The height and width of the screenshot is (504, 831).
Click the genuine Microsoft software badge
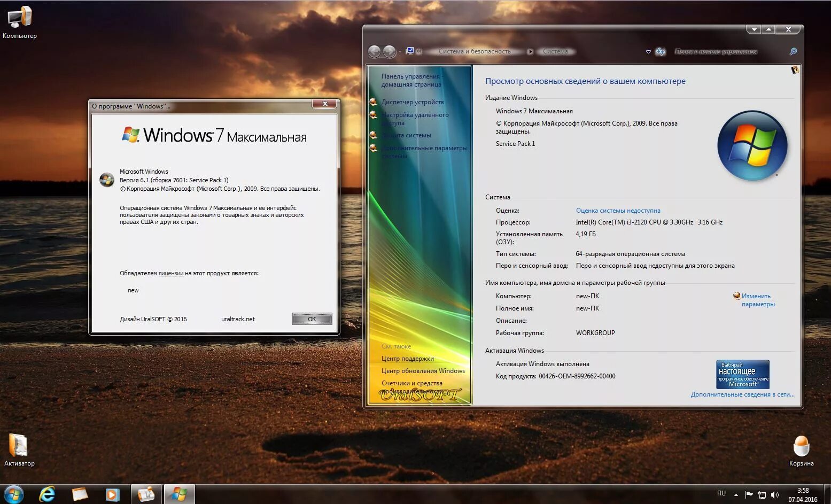click(x=742, y=374)
